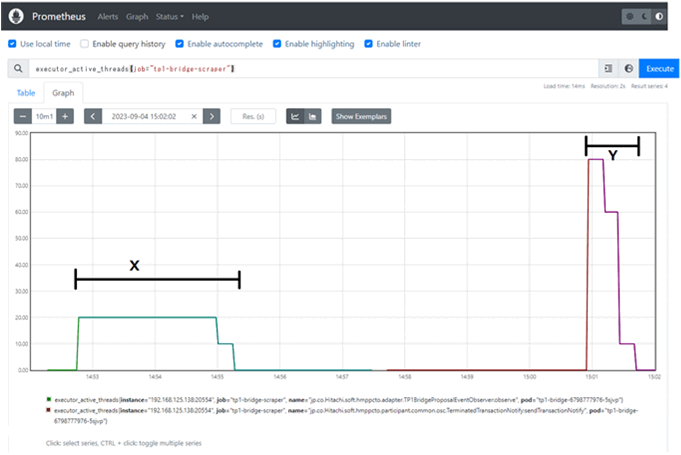Expand the Status dropdown menu
This screenshot has width=681, height=455.
click(169, 17)
